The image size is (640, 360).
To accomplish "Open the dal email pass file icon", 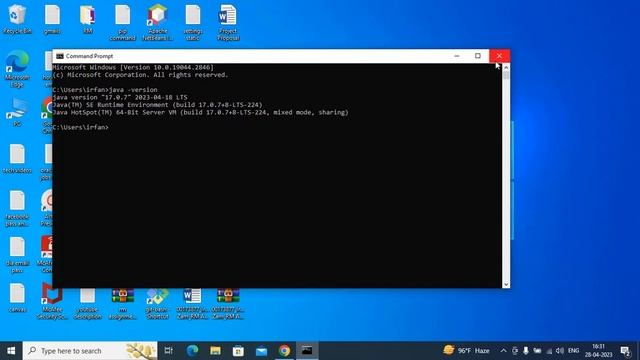I will tap(17, 255).
